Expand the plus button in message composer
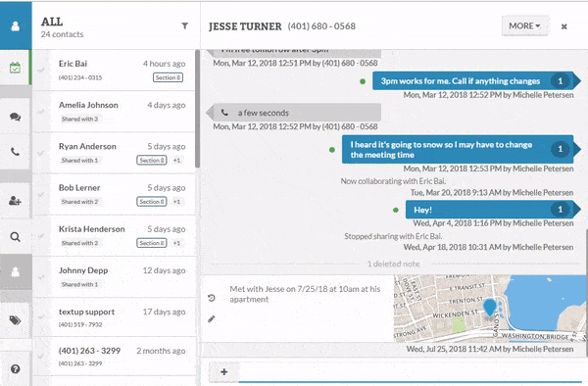The width and height of the screenshot is (588, 386). [223, 371]
